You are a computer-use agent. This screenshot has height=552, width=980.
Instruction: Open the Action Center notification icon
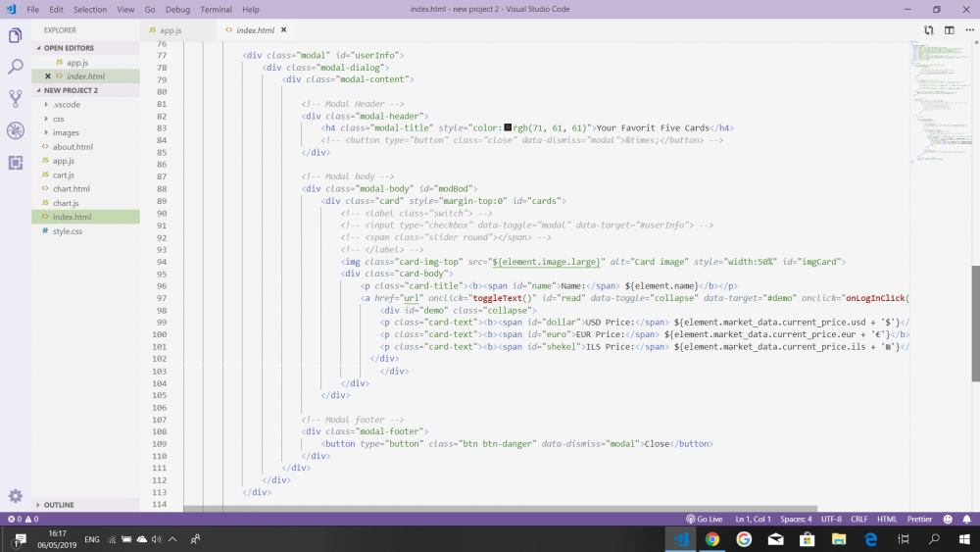tap(20, 539)
